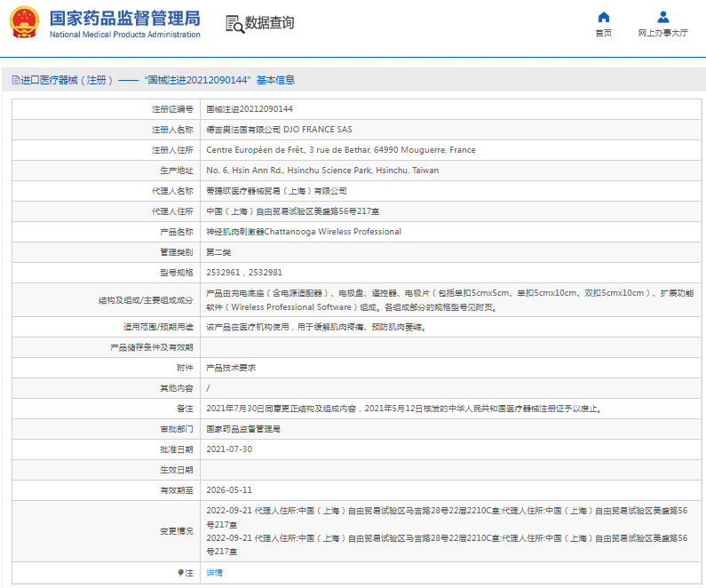706x588 pixels.
Task: Click the NMPA national emblem logo
Action: click(25, 23)
